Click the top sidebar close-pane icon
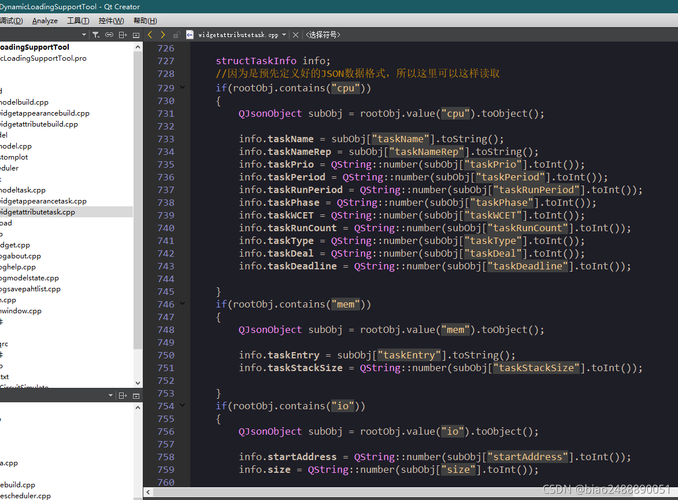This screenshot has height=500, width=678. coord(136,35)
